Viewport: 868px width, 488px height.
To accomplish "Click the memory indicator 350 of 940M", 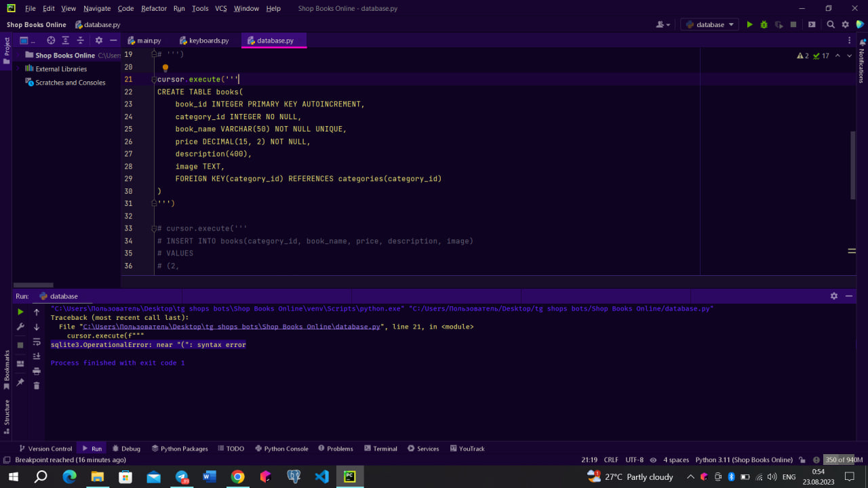I will pyautogui.click(x=844, y=460).
